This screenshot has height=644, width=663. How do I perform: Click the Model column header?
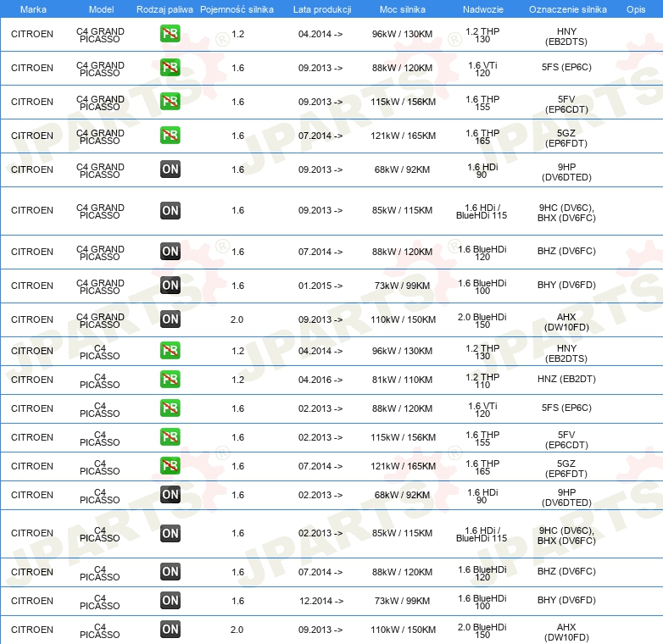point(101,9)
